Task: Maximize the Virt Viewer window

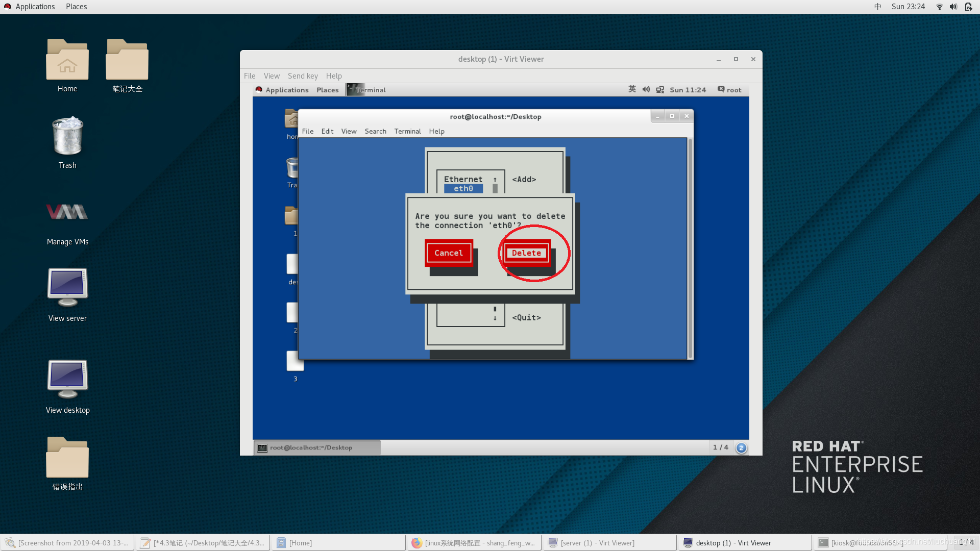Action: (736, 59)
